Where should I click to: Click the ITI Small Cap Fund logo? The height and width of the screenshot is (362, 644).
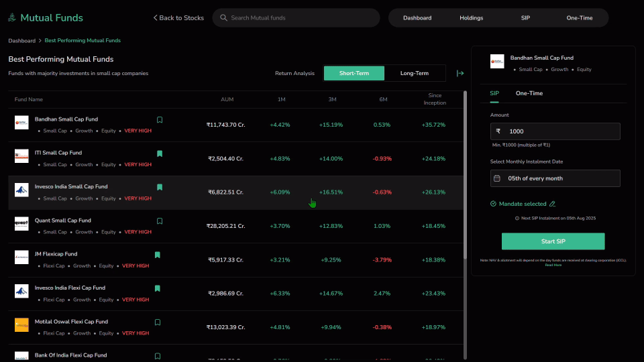click(21, 156)
